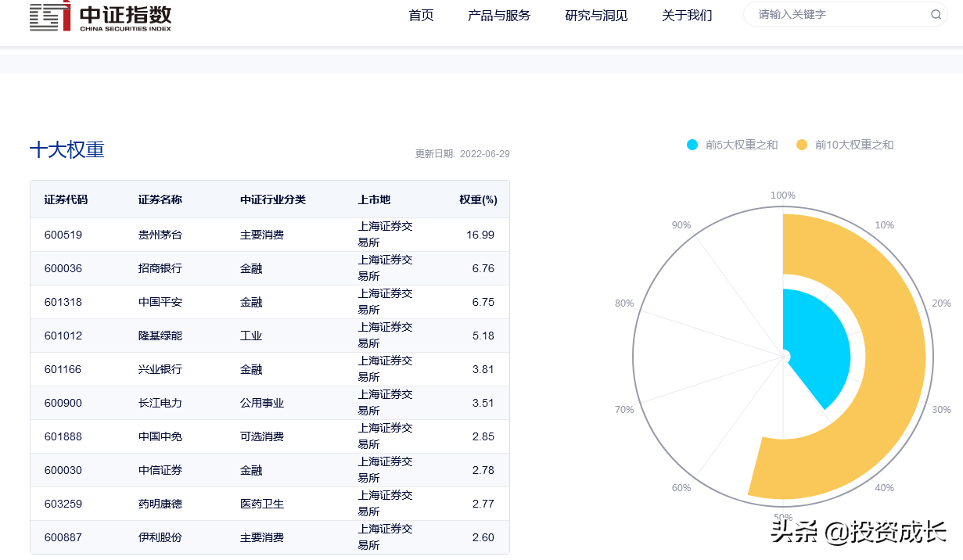
Task: Click the search magnifier icon
Action: pos(936,15)
